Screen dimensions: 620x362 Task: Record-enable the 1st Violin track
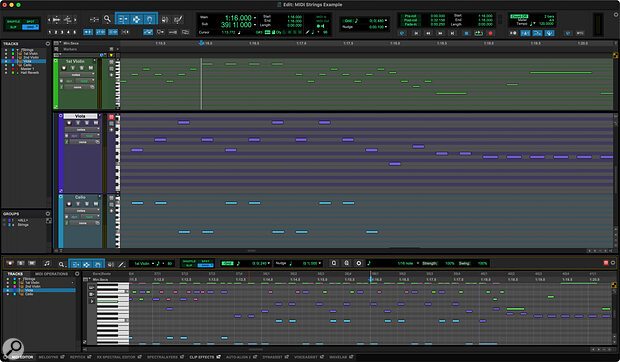click(64, 68)
